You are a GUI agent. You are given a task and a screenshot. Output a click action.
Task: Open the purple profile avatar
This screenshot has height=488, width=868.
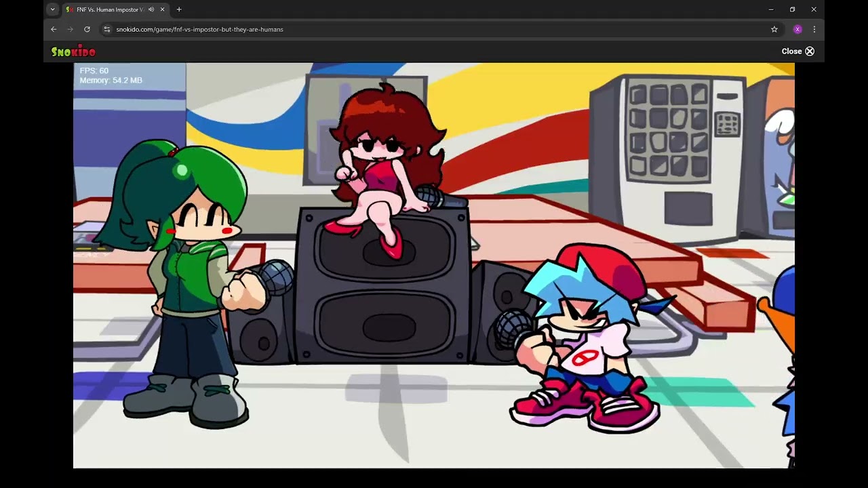pos(797,29)
